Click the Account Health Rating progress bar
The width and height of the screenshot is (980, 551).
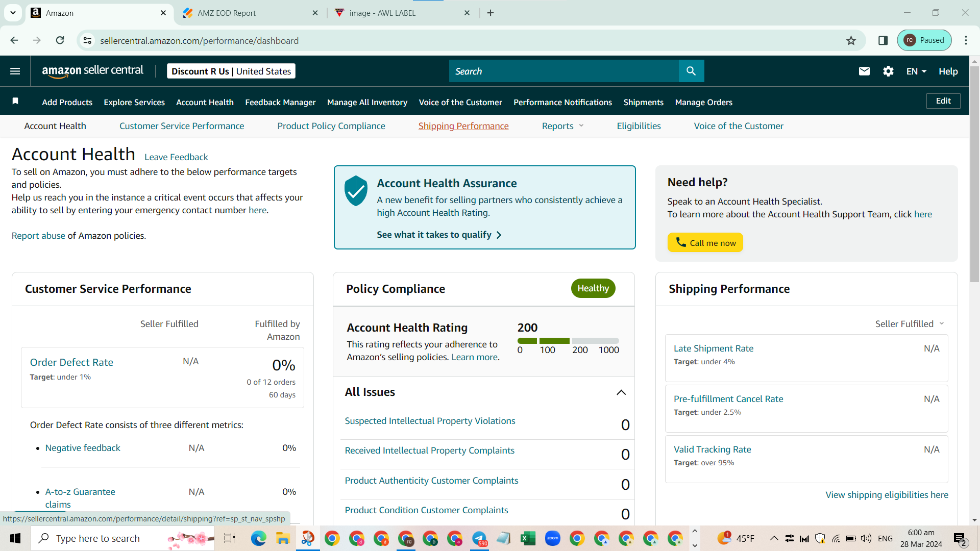tap(568, 341)
